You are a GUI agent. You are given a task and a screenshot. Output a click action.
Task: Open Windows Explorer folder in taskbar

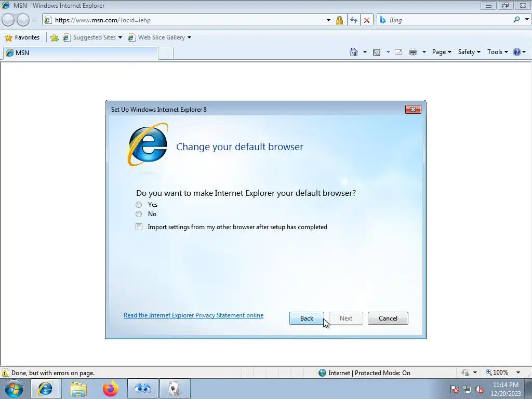(78, 389)
